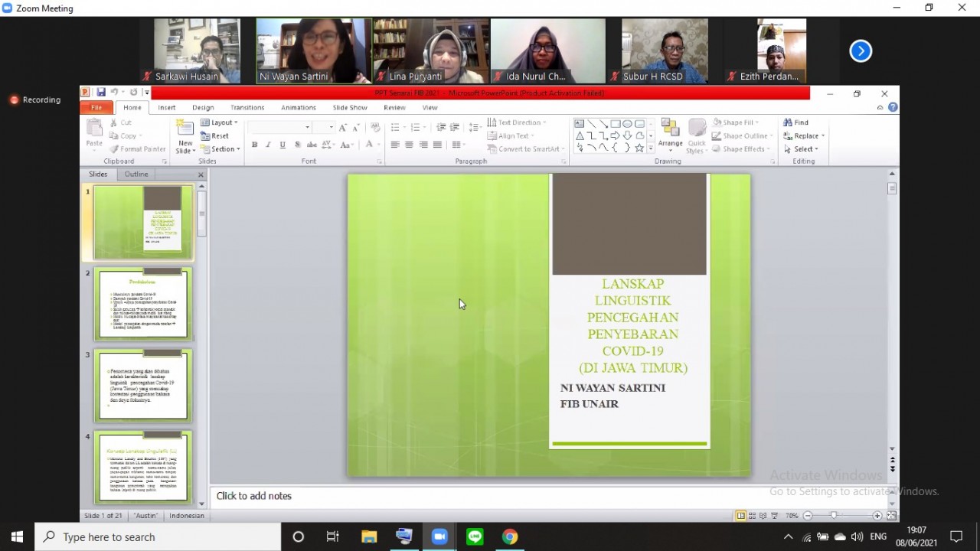Toggle Italic formatting in Font group
Screen dimensions: 980x551
tap(268, 145)
